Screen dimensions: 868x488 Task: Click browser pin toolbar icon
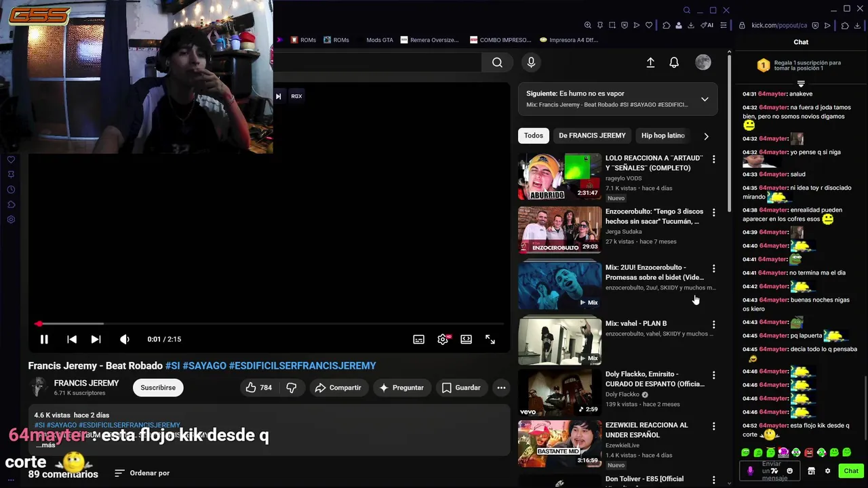pos(600,25)
